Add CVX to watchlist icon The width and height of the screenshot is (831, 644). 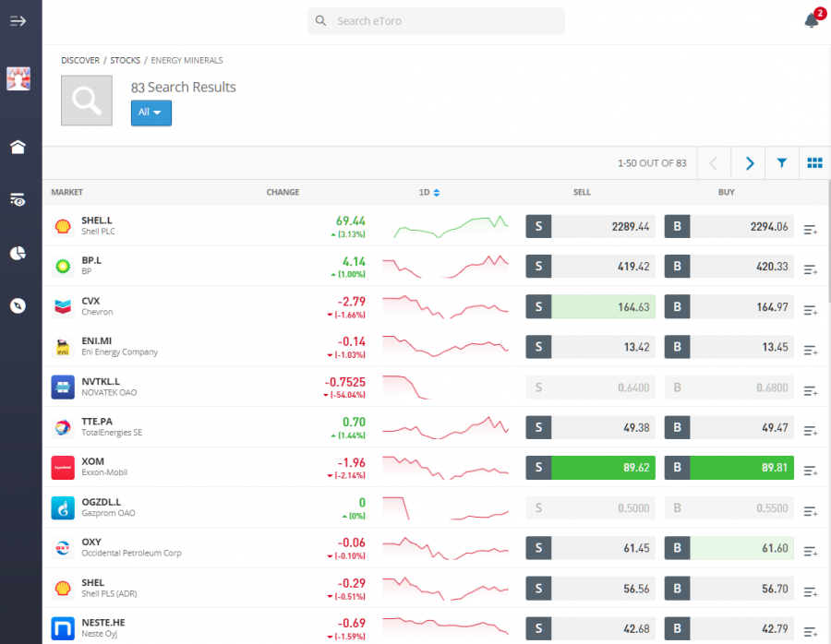811,310
